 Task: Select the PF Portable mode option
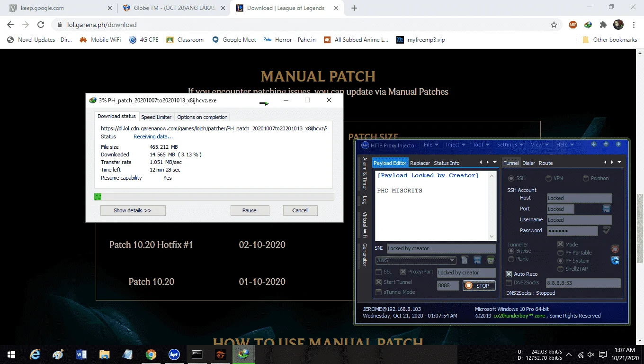561,253
